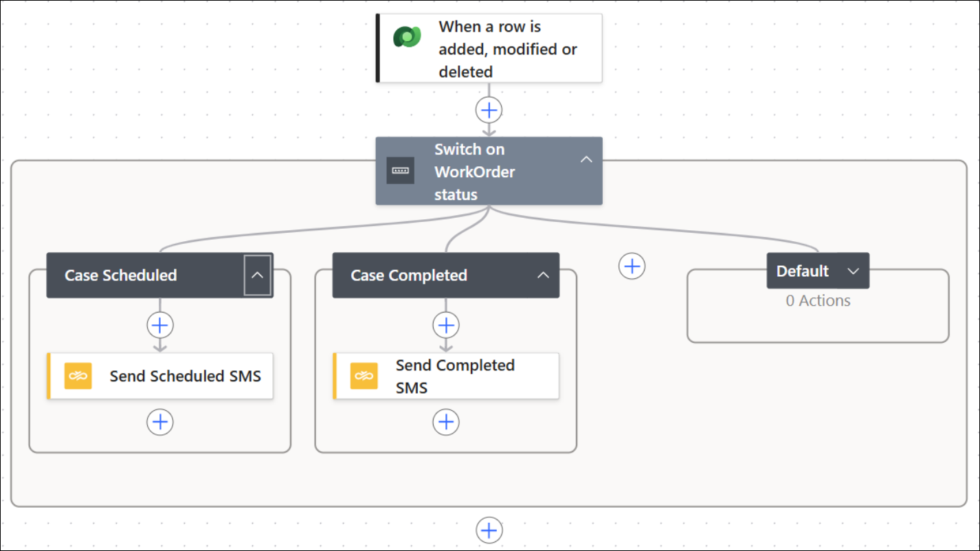Add an action below Send Scheduled SMS

(160, 422)
